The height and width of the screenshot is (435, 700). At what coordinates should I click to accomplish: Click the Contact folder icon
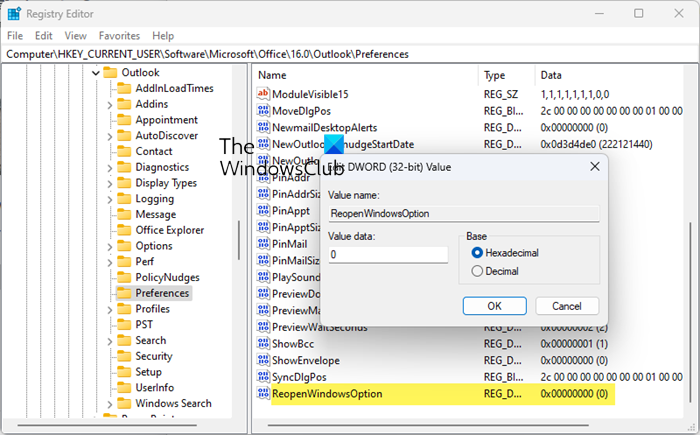(x=124, y=151)
